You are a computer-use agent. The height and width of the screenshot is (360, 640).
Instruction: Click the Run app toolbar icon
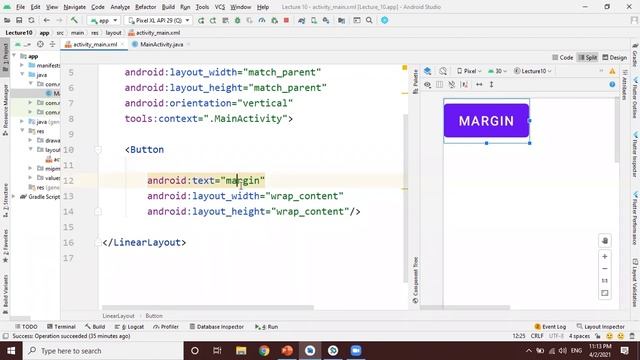201,20
